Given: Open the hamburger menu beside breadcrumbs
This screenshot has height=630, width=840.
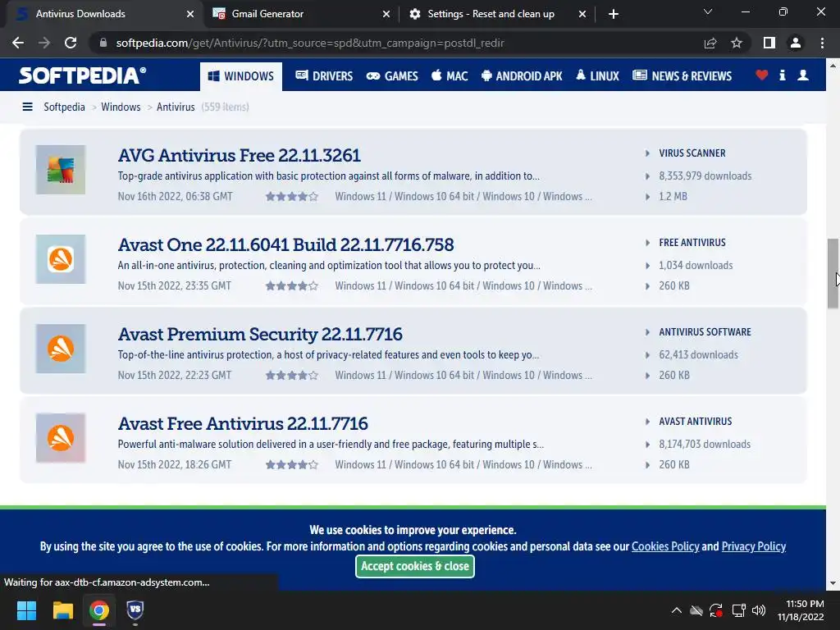Looking at the screenshot, I should (27, 107).
